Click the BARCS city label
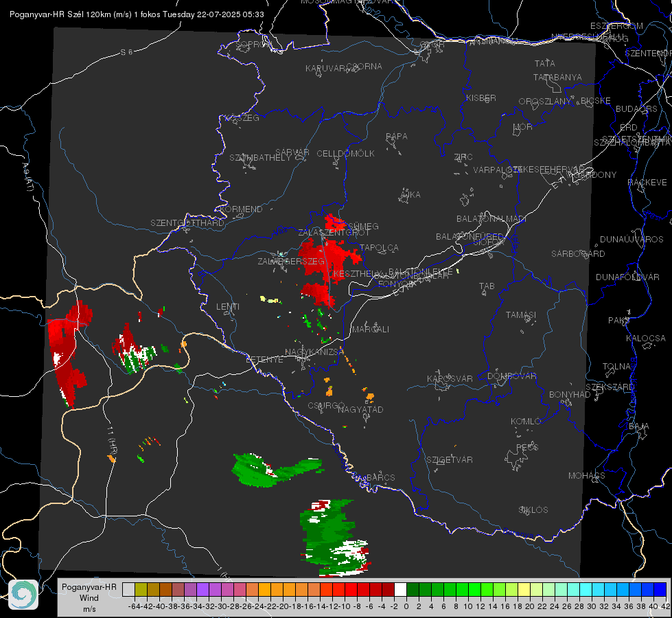The width and height of the screenshot is (672, 618). pyautogui.click(x=381, y=477)
